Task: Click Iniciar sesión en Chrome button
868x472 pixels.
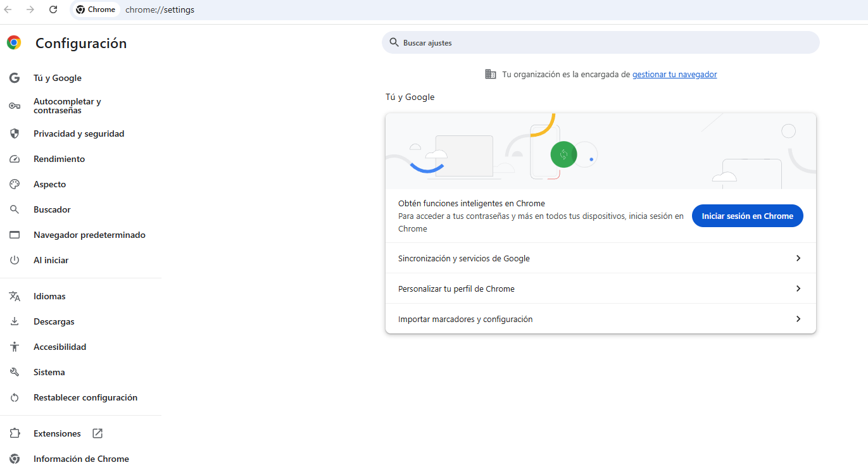Action: (747, 216)
